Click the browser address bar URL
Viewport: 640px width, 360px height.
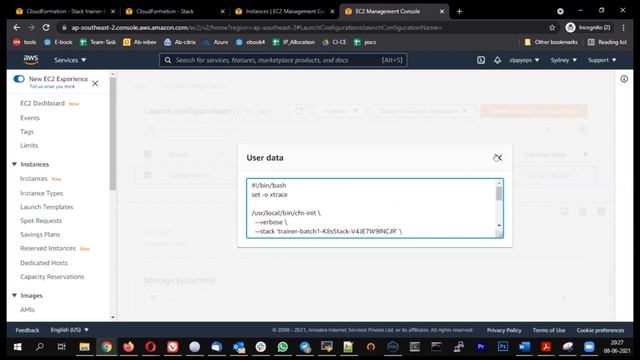point(257,27)
